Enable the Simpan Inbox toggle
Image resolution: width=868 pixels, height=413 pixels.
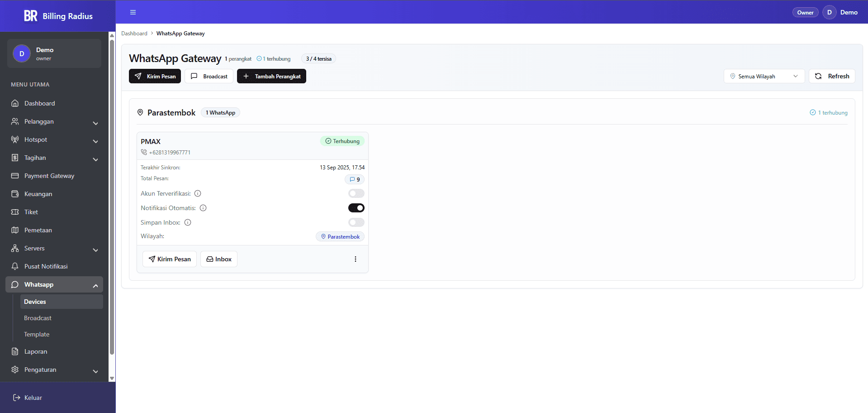[356, 222]
